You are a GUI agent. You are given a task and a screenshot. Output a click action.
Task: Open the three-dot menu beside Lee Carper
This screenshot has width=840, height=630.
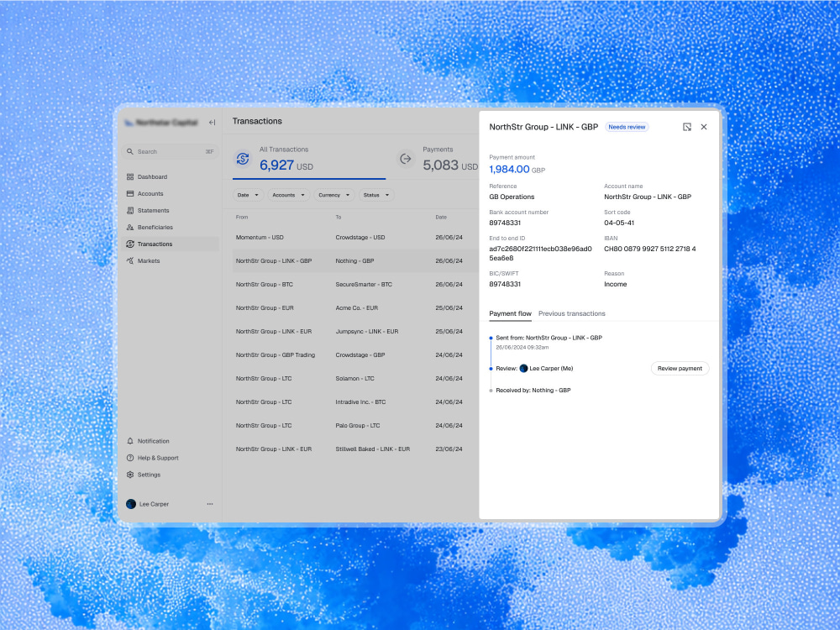click(x=210, y=504)
